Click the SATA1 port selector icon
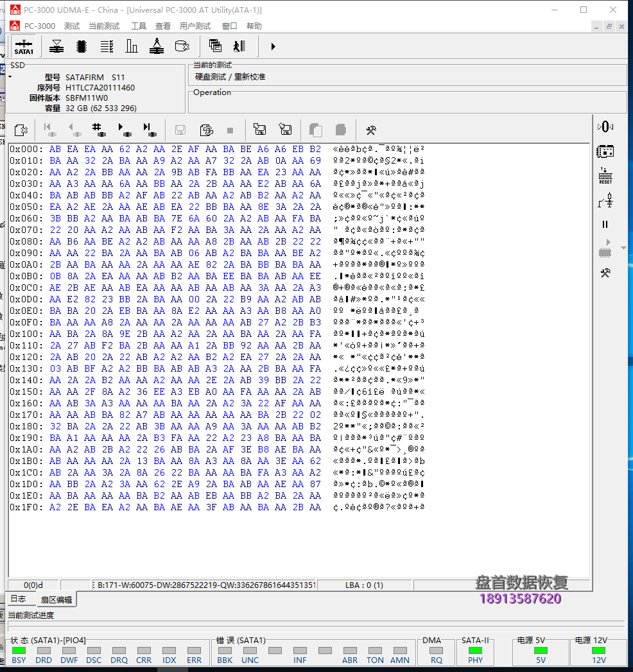 [x=24, y=46]
